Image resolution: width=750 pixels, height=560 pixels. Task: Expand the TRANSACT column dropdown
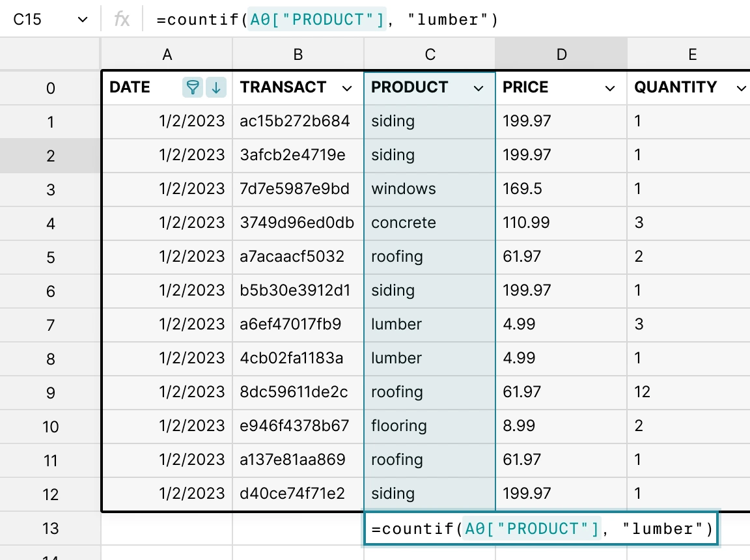click(347, 89)
